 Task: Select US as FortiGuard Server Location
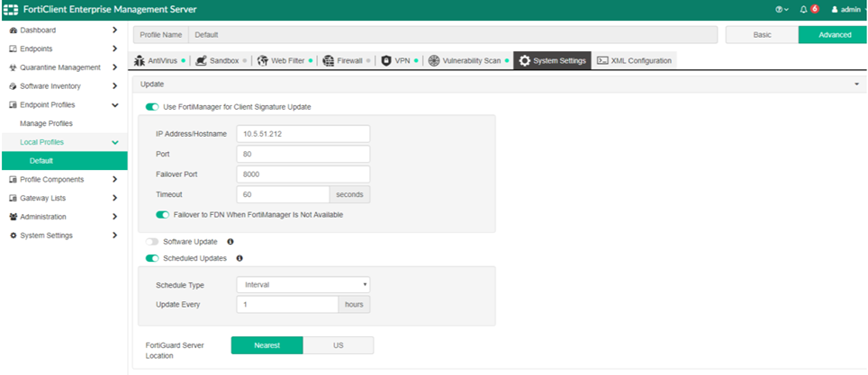pyautogui.click(x=338, y=345)
